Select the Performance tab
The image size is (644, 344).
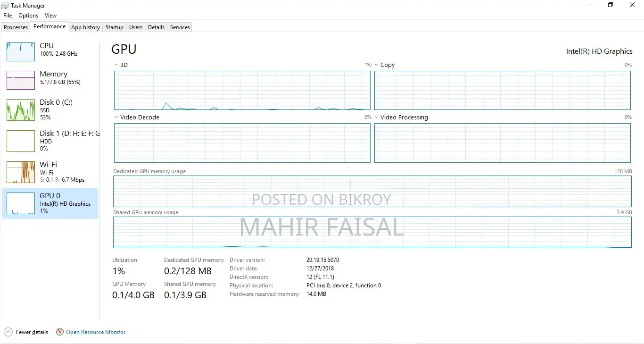tap(50, 27)
